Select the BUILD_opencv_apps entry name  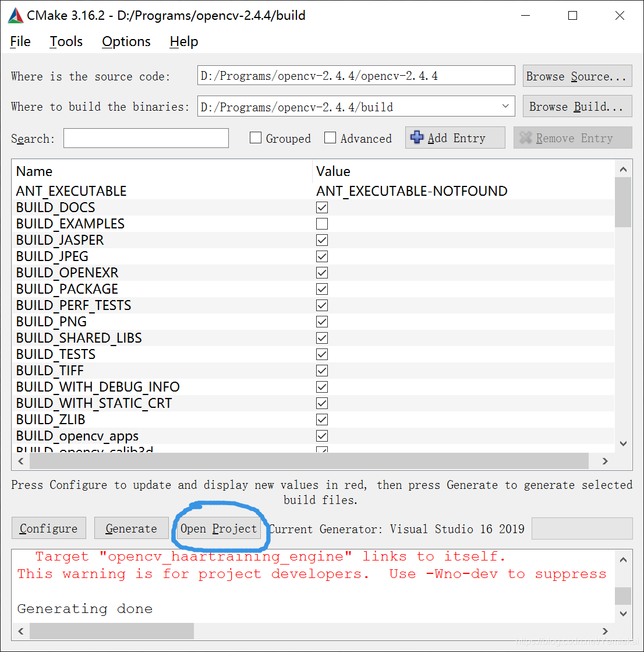77,436
